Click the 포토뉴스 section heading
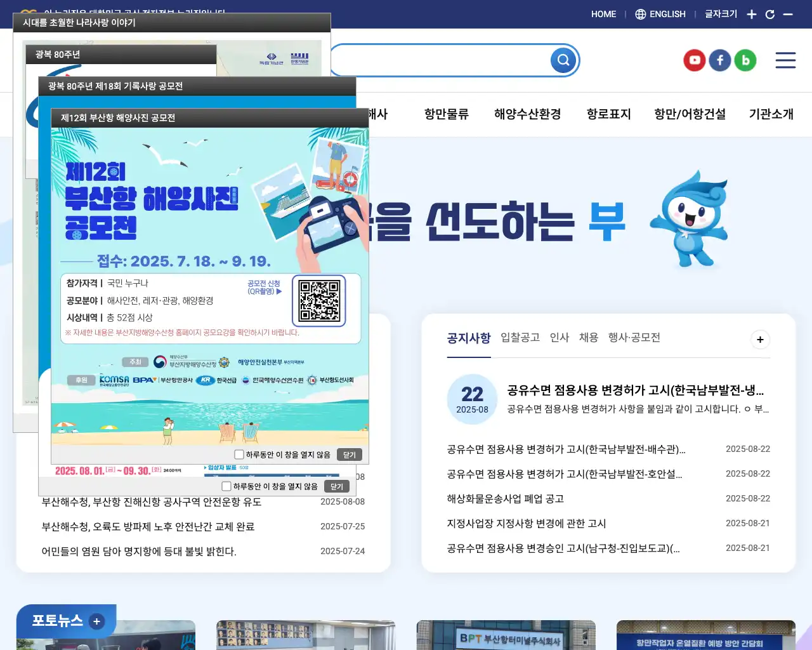The image size is (812, 650). click(58, 621)
